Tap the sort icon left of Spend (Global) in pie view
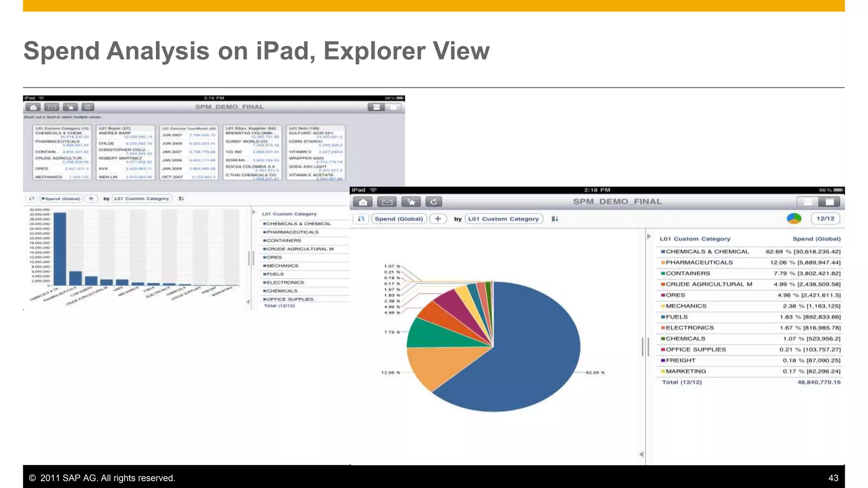Screen dimensions: 868x488 (x=361, y=219)
